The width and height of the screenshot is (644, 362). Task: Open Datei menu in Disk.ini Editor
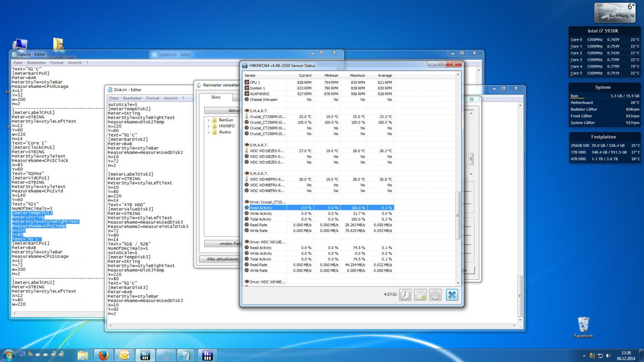click(x=114, y=98)
